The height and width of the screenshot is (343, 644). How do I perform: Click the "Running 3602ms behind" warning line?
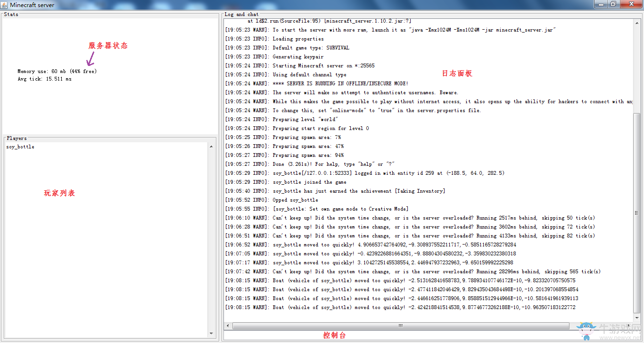pyautogui.click(x=410, y=227)
